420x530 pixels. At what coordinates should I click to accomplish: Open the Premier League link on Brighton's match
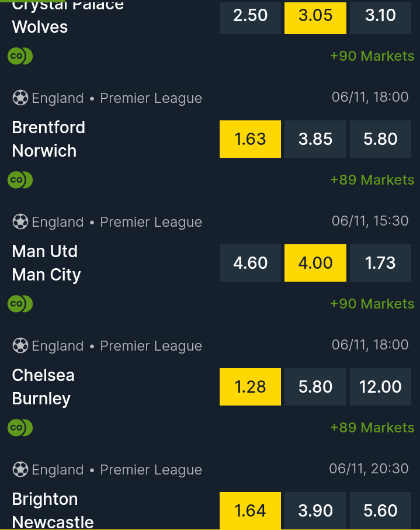tap(151, 469)
